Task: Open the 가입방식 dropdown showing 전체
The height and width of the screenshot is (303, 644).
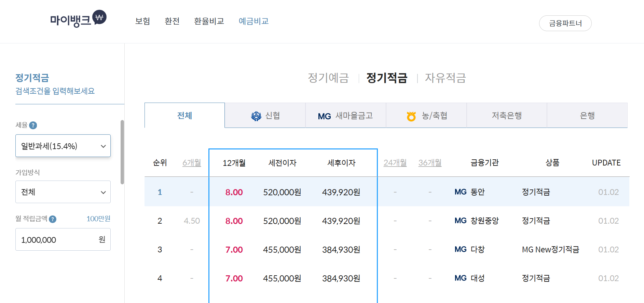Action: point(63,192)
